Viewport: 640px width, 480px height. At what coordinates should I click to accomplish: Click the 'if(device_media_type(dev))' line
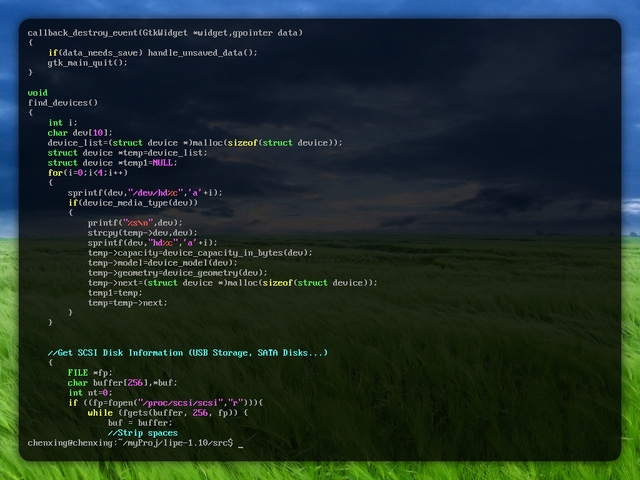click(133, 203)
